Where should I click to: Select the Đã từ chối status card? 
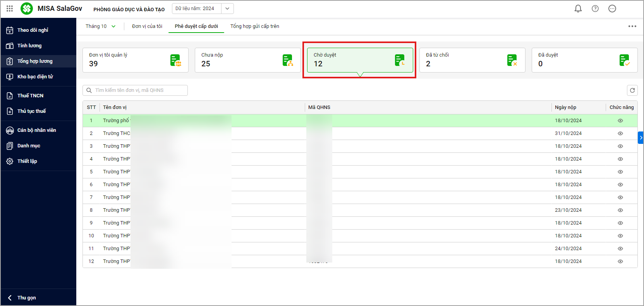click(472, 60)
